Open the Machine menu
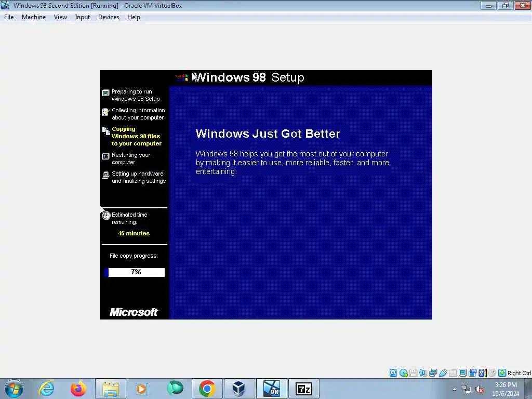532x399 pixels. click(x=34, y=17)
